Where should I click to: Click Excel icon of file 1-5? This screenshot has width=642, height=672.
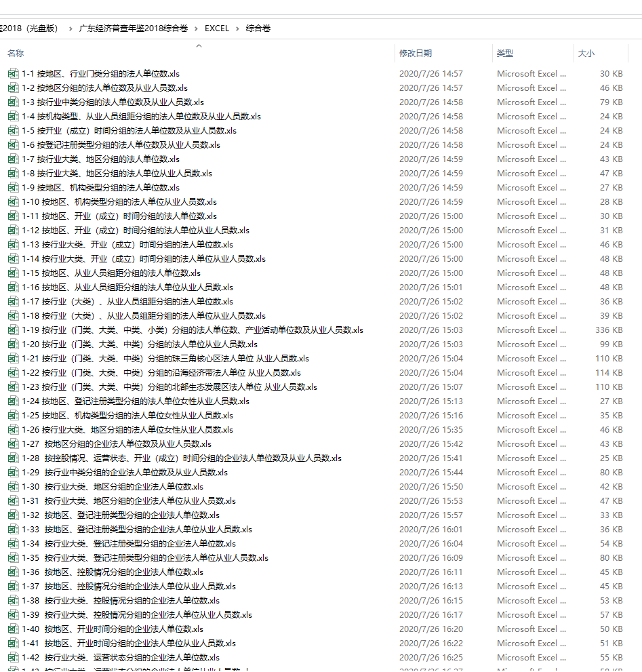(14, 131)
